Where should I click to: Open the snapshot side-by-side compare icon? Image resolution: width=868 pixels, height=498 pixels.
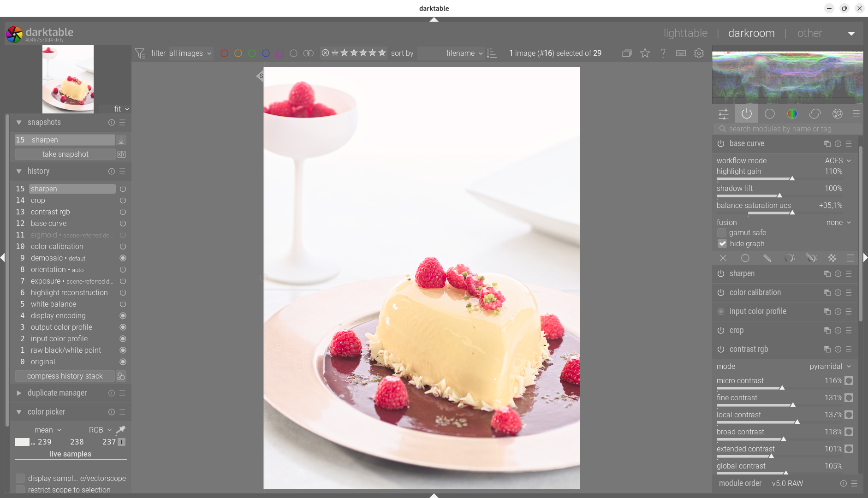click(121, 154)
